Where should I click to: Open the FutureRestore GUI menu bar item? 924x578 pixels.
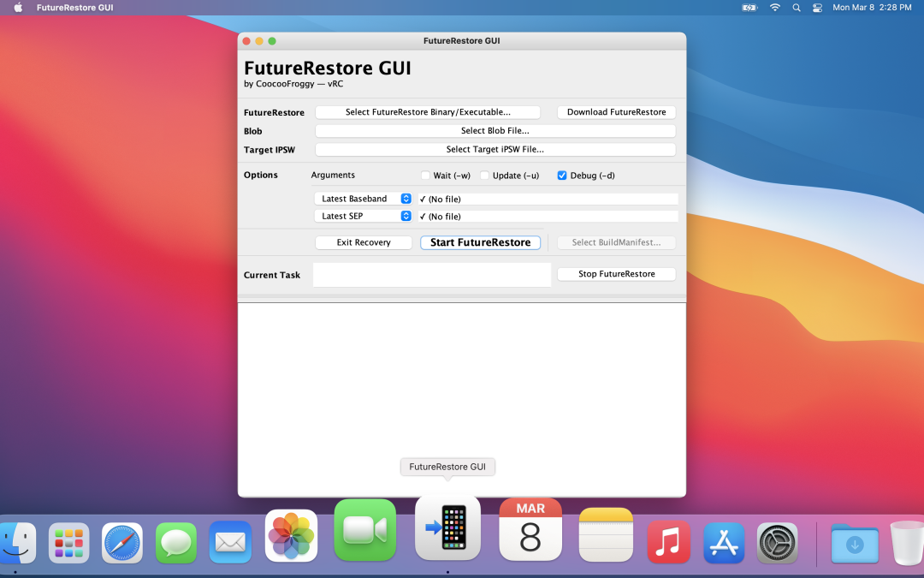(74, 8)
